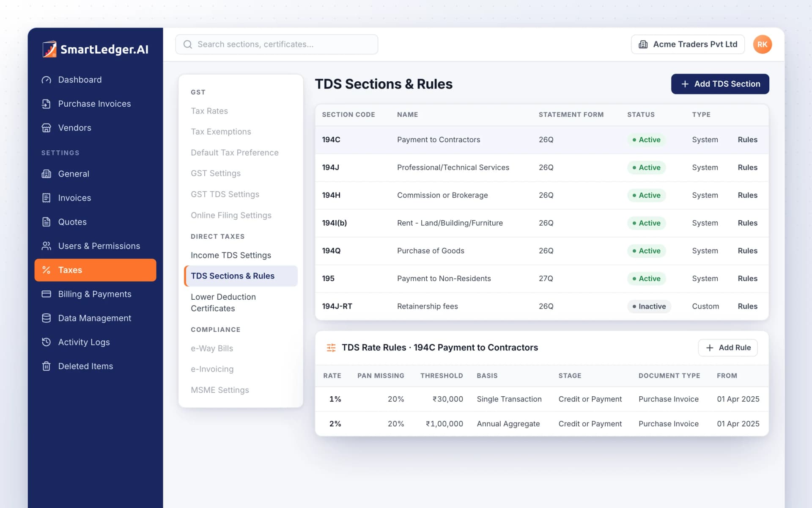
Task: Open Online Filing Settings
Action: coord(231,215)
